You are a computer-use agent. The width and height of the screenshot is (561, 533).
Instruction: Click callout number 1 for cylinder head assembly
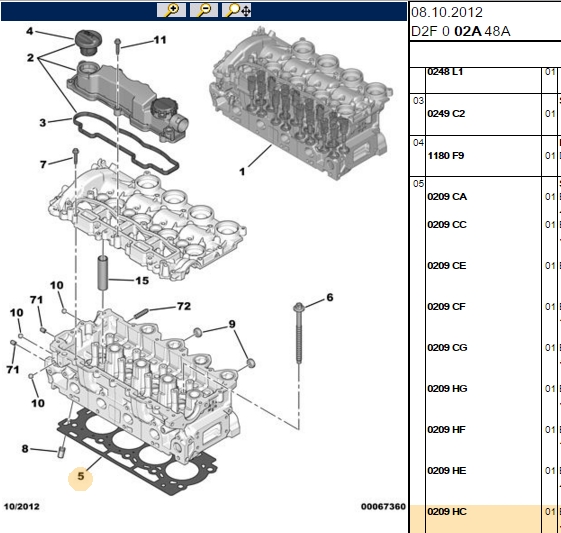pyautogui.click(x=242, y=172)
